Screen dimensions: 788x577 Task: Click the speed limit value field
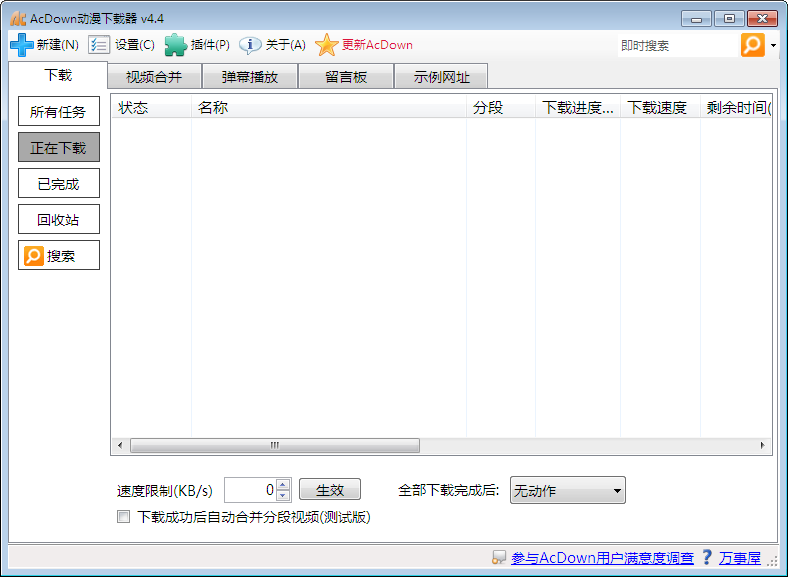click(x=250, y=490)
